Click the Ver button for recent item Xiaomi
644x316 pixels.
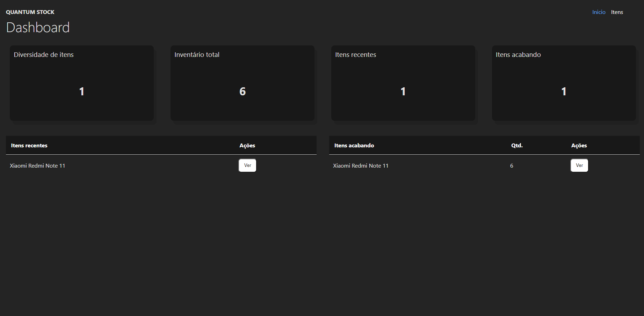[247, 165]
